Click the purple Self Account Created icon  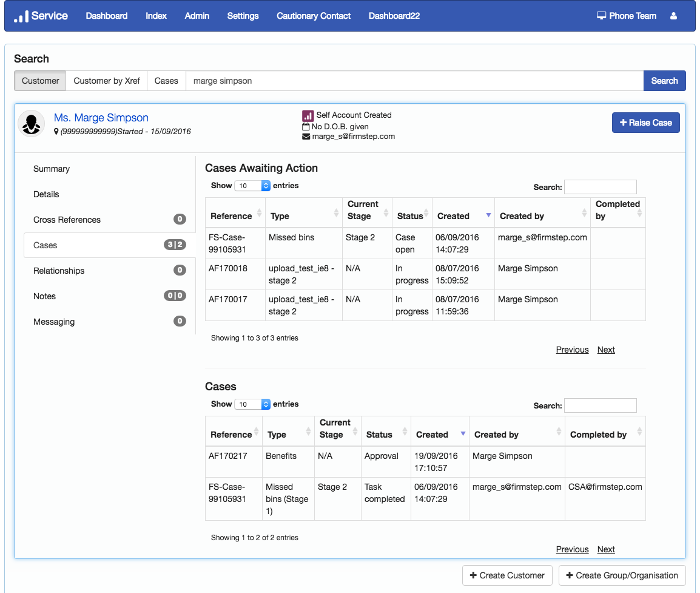(x=308, y=116)
